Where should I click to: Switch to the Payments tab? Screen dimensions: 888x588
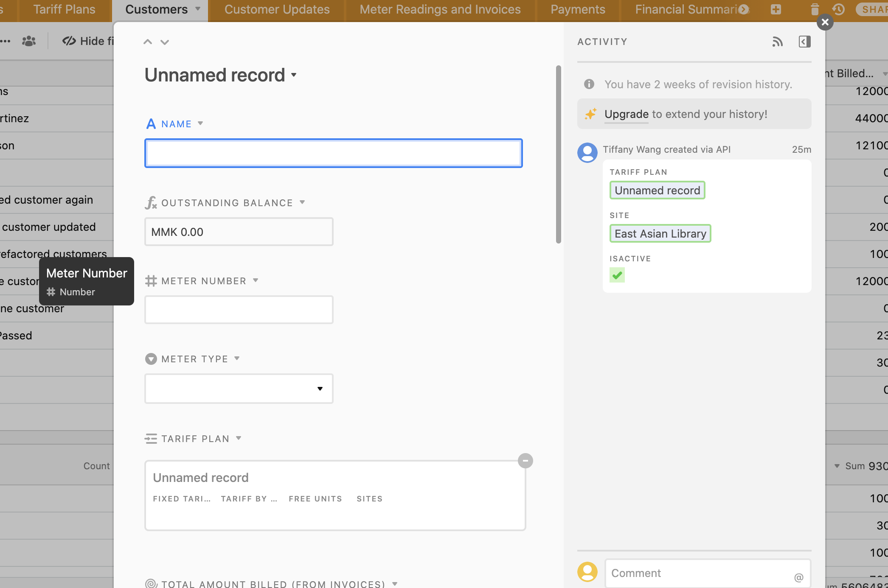click(578, 9)
